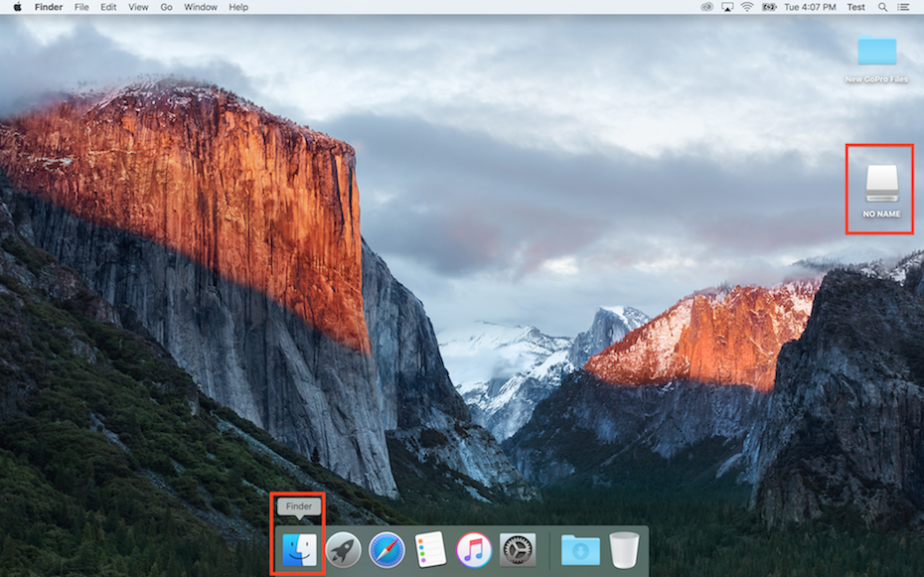Screen dimensions: 924x577
Task: Click the AirPlay mirroring icon
Action: pyautogui.click(x=726, y=7)
